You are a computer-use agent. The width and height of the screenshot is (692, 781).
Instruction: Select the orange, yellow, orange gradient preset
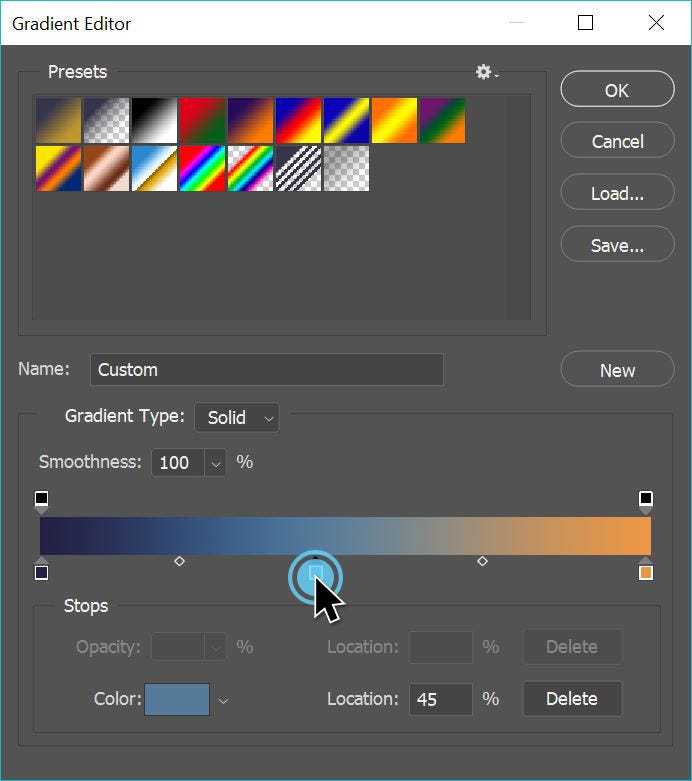pyautogui.click(x=394, y=121)
